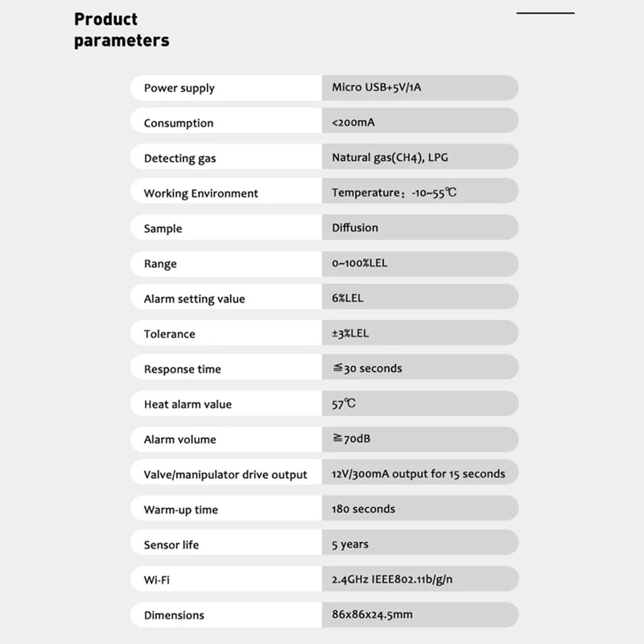
Task: Select the "<200mA" value cell
Action: [x=354, y=122]
